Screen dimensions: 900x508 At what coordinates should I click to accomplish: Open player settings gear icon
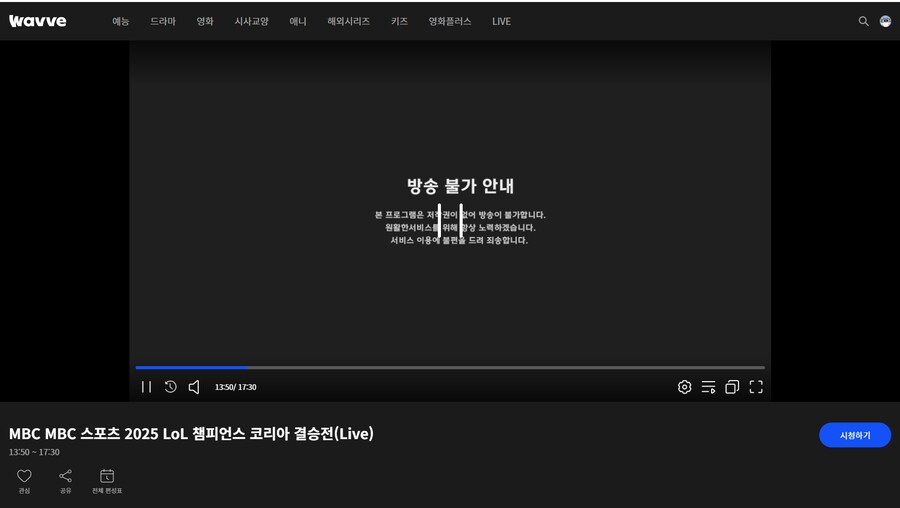click(684, 387)
